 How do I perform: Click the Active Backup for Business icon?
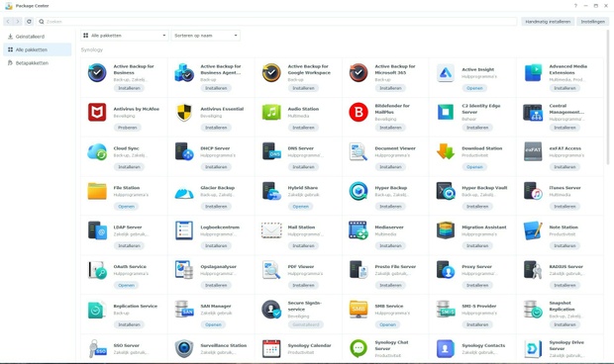97,73
